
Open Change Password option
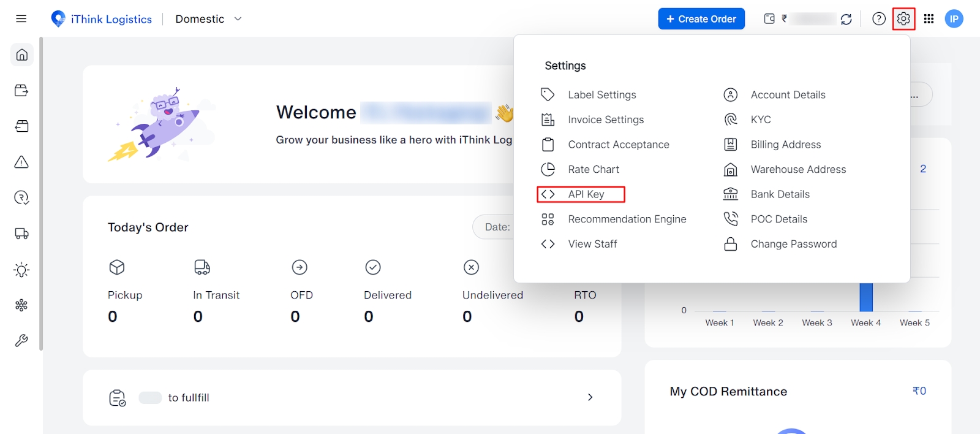click(793, 244)
